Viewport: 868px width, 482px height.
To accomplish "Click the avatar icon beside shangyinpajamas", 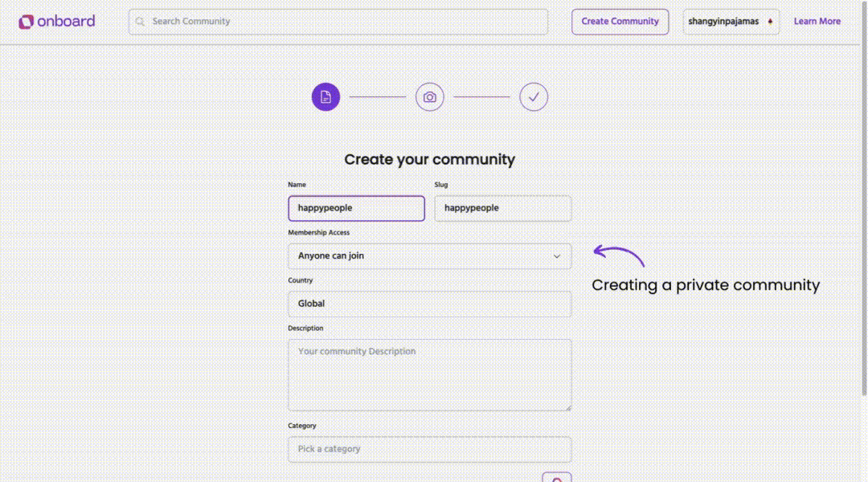I will [x=770, y=22].
